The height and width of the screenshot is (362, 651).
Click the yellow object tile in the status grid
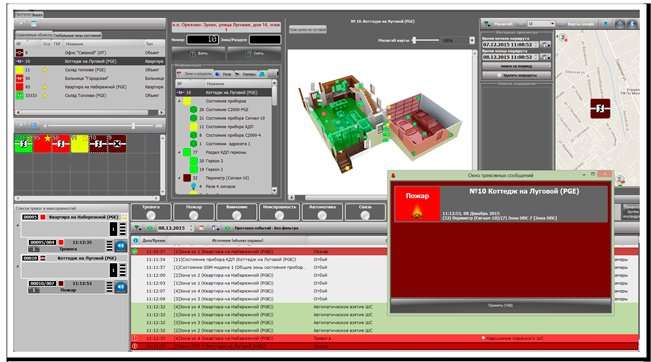pyautogui.click(x=79, y=144)
